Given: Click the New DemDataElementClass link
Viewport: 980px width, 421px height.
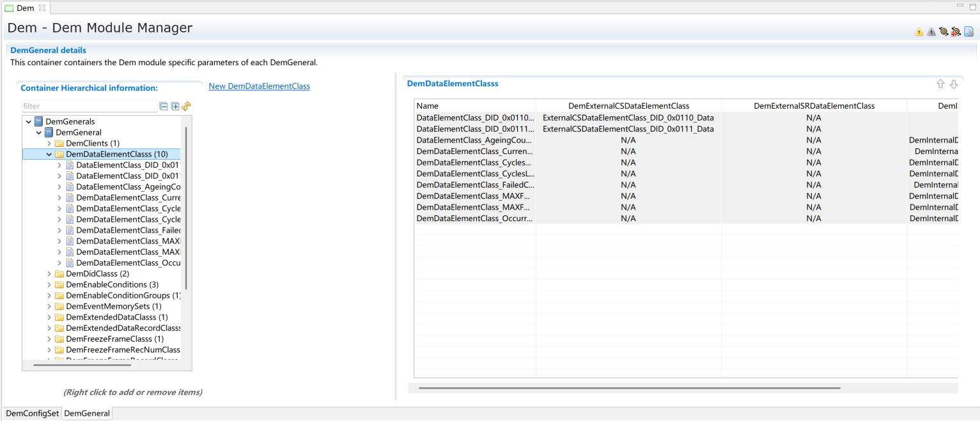Looking at the screenshot, I should (259, 86).
